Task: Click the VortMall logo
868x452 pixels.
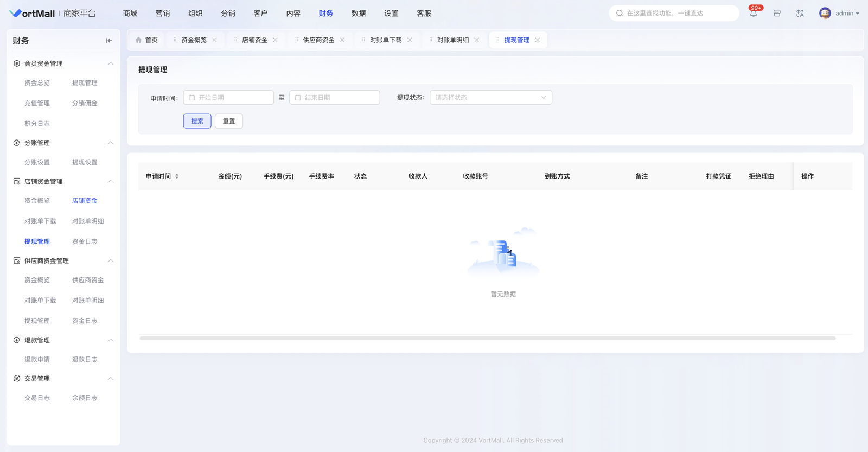Action: (33, 14)
